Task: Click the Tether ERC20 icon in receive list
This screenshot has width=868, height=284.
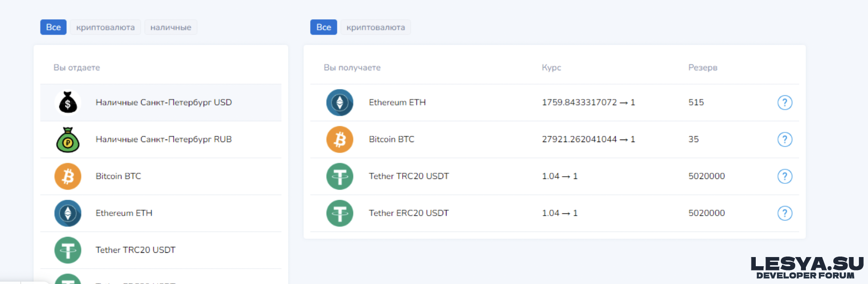Action: [340, 213]
